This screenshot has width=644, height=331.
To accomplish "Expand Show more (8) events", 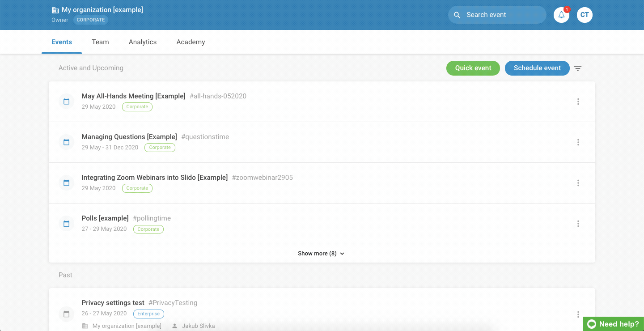I will pos(322,254).
